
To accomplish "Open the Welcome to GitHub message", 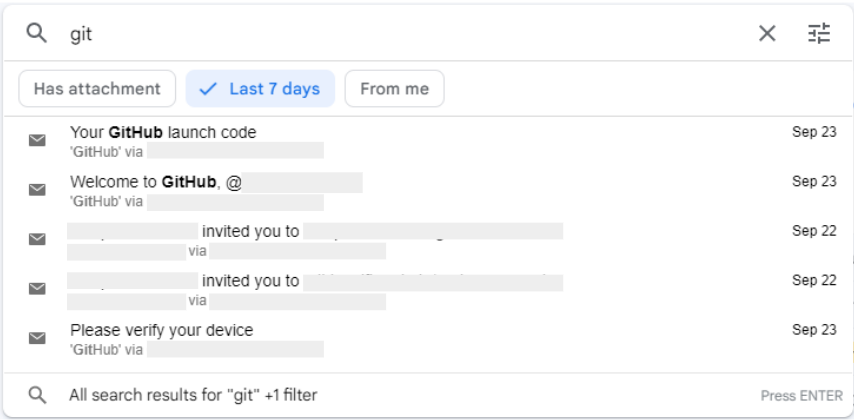I will (428, 191).
